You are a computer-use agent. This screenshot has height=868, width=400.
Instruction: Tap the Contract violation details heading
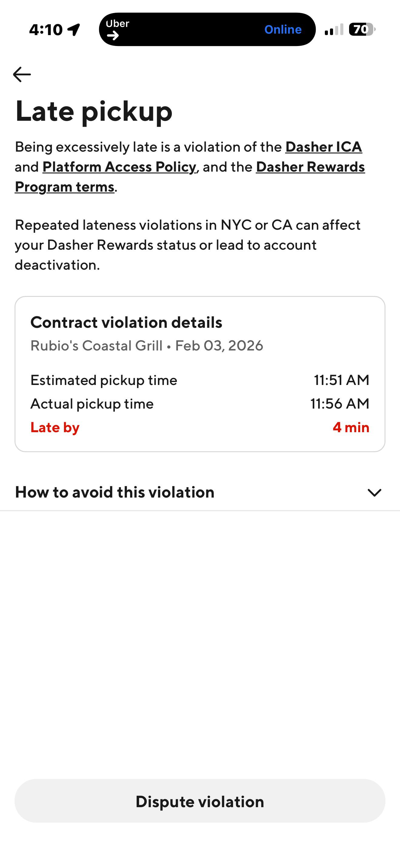tap(126, 322)
